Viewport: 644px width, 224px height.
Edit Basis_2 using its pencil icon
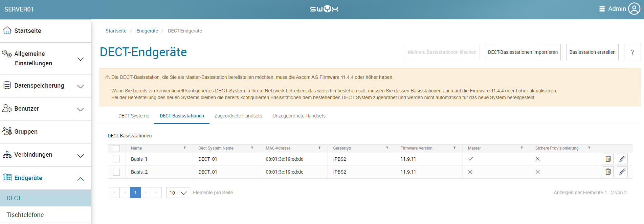point(622,172)
